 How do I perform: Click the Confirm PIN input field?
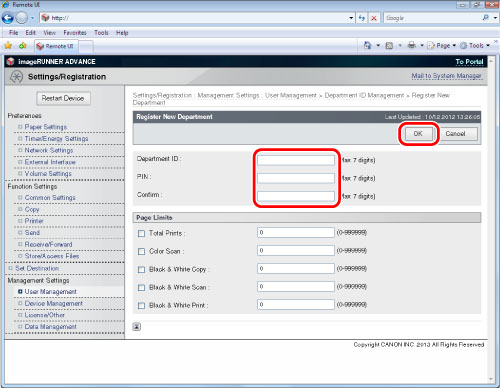[x=296, y=196]
